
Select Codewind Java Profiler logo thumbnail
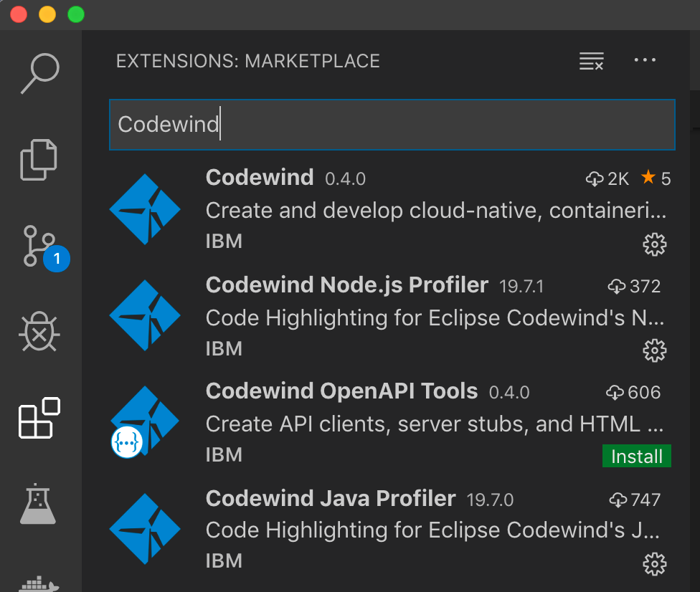coord(145,529)
